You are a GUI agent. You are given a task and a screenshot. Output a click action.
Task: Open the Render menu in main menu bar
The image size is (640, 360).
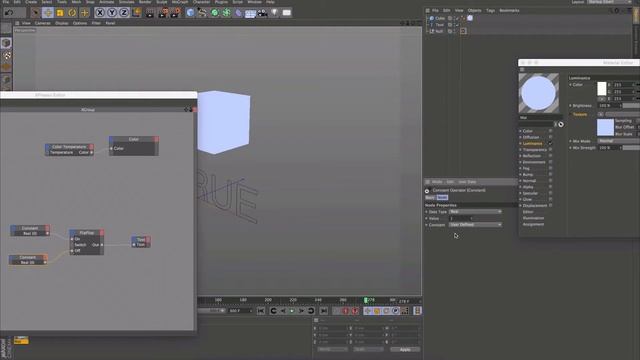[145, 2]
